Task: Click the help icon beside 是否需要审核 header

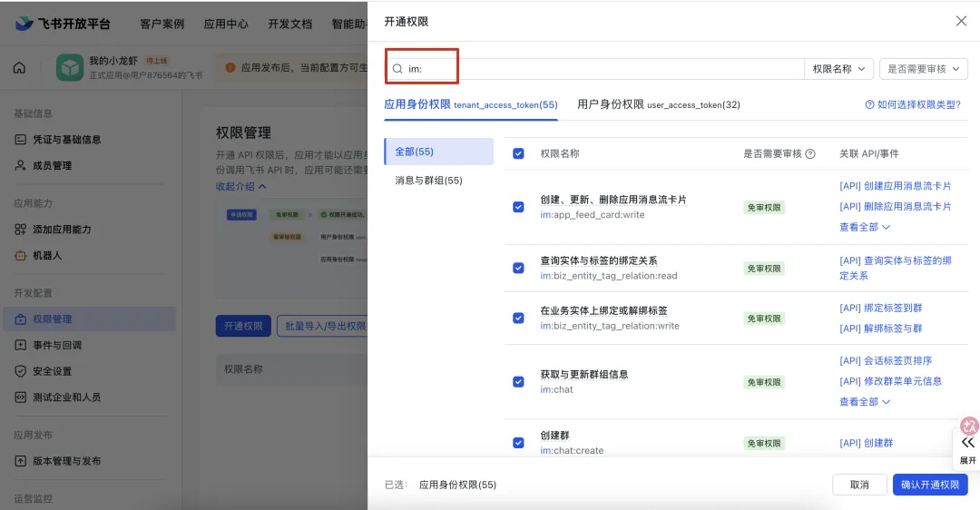Action: pyautogui.click(x=810, y=153)
